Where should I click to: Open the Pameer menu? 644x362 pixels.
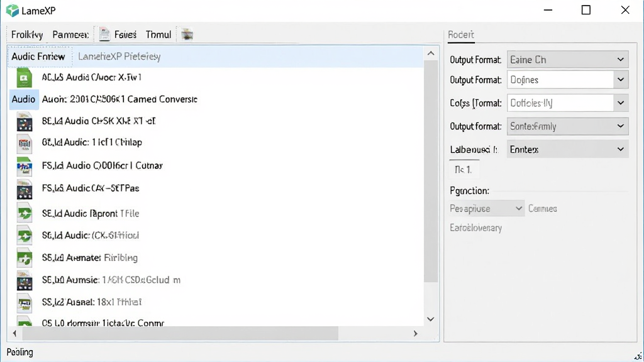coord(70,35)
